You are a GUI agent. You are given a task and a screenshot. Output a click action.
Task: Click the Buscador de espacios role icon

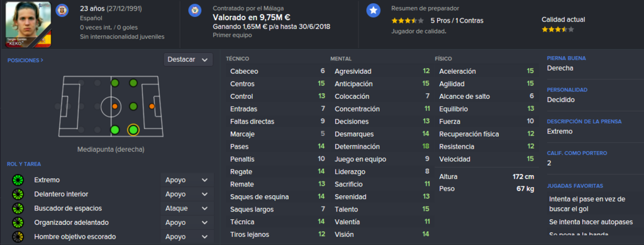(x=18, y=208)
